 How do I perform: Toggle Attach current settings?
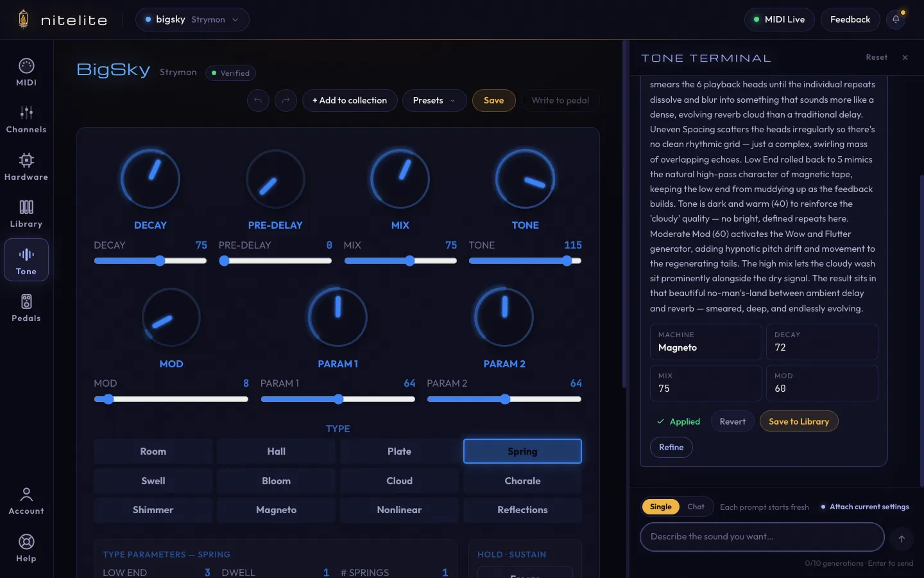[864, 507]
